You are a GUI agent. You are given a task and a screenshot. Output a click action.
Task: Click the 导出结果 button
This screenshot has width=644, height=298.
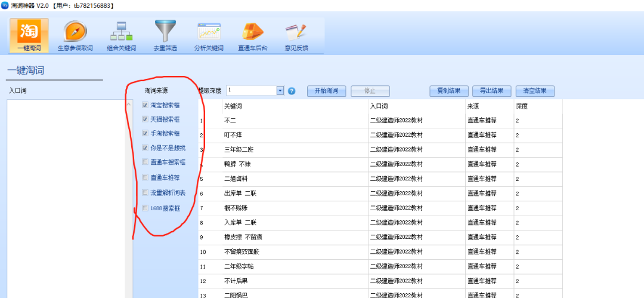491,91
